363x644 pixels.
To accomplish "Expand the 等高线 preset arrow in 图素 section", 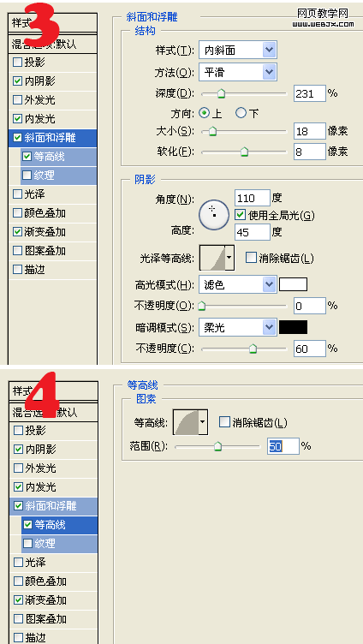I will coord(203,422).
